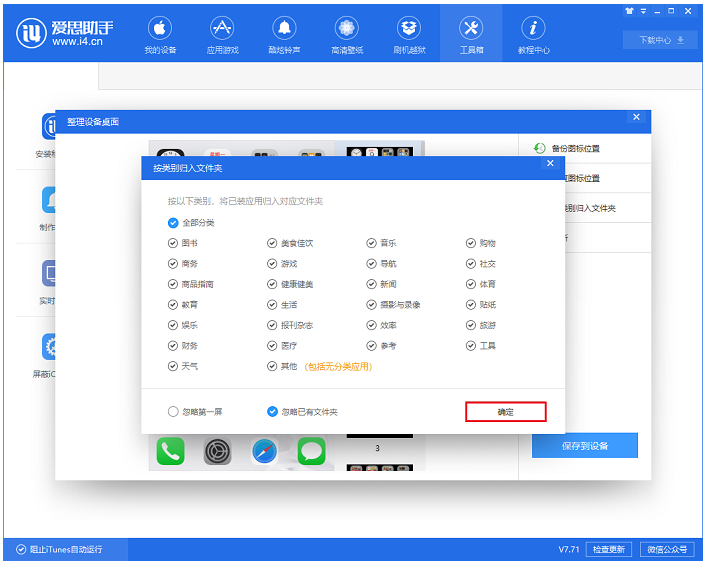Toggle the 健康健美 checkbox
706x568 pixels.
pyautogui.click(x=272, y=284)
